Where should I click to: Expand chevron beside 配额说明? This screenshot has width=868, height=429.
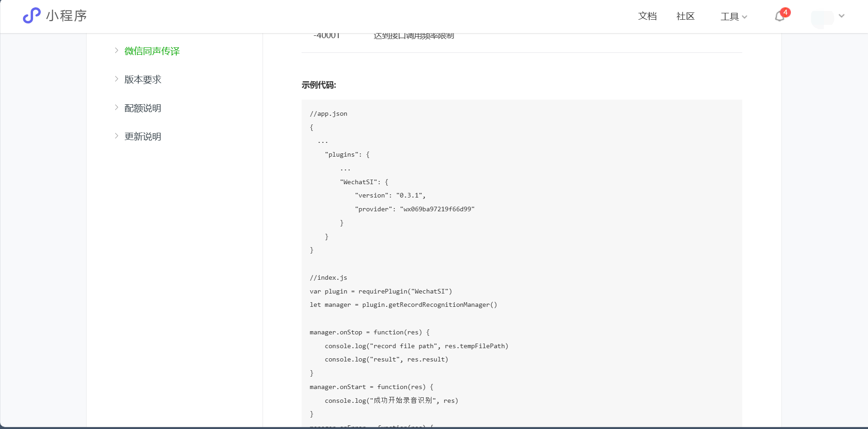click(x=117, y=107)
